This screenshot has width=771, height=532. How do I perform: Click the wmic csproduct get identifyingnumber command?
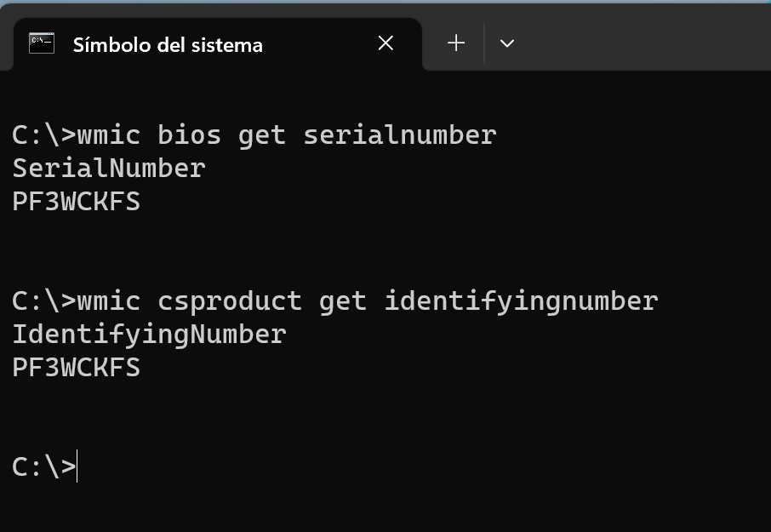[x=335, y=300]
